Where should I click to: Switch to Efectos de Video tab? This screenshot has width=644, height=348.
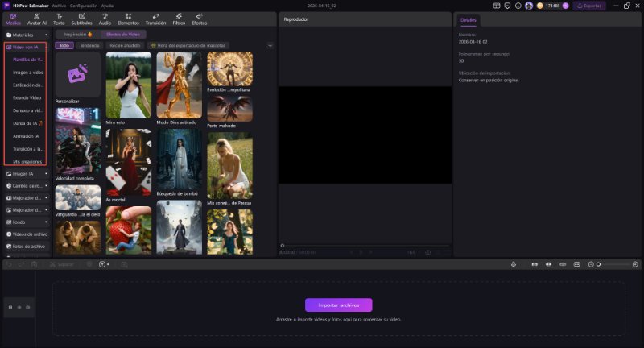pyautogui.click(x=123, y=35)
